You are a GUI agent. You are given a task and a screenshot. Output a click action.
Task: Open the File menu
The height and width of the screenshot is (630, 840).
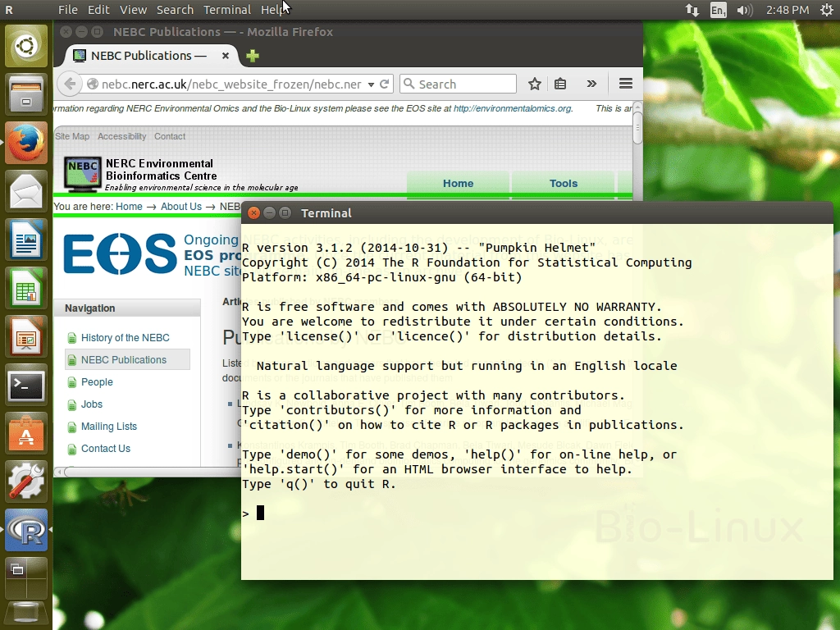(68, 10)
